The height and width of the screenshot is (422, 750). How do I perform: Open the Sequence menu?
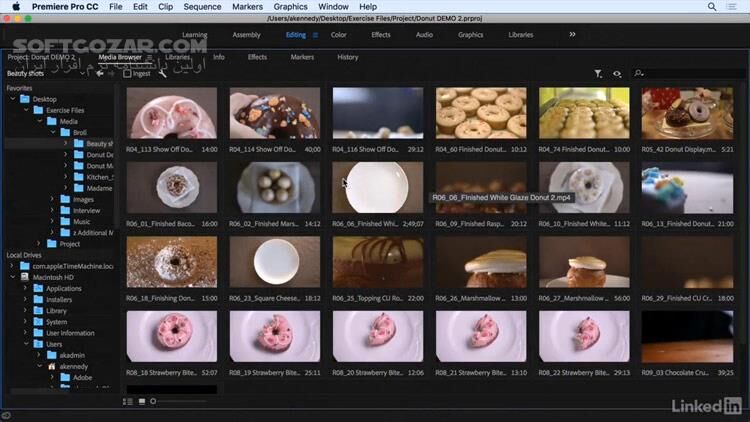click(202, 6)
